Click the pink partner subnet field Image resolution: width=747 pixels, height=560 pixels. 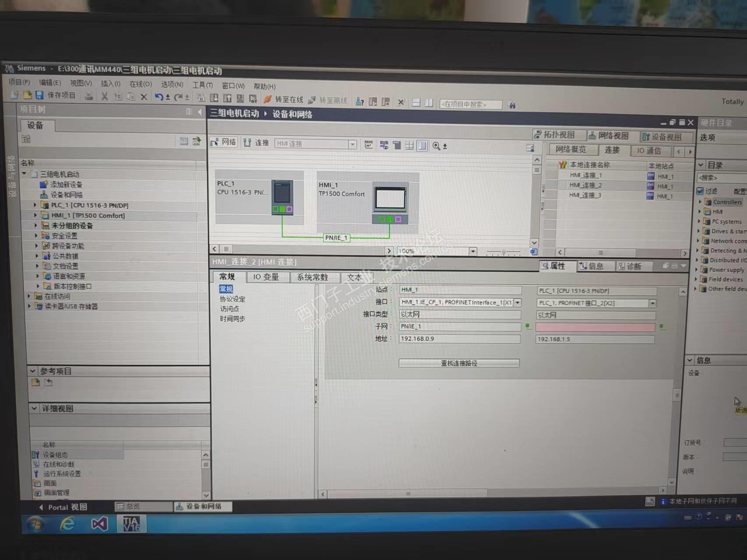click(x=595, y=327)
